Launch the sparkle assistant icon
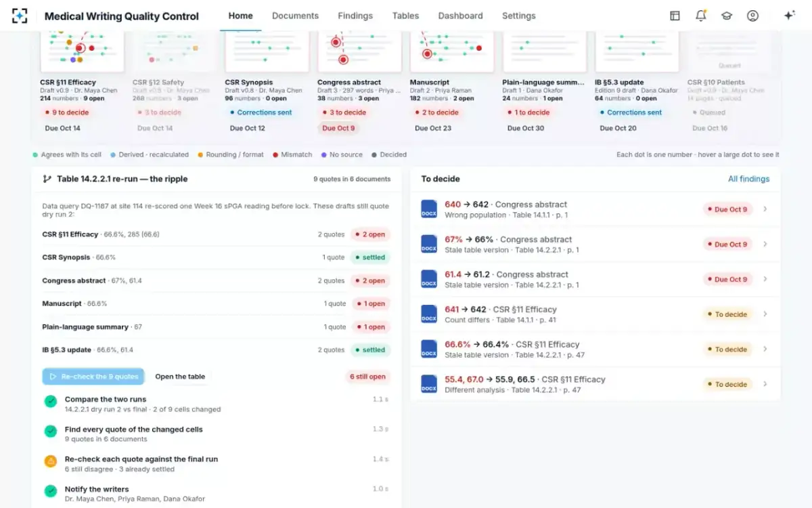812x508 pixels. tap(789, 16)
